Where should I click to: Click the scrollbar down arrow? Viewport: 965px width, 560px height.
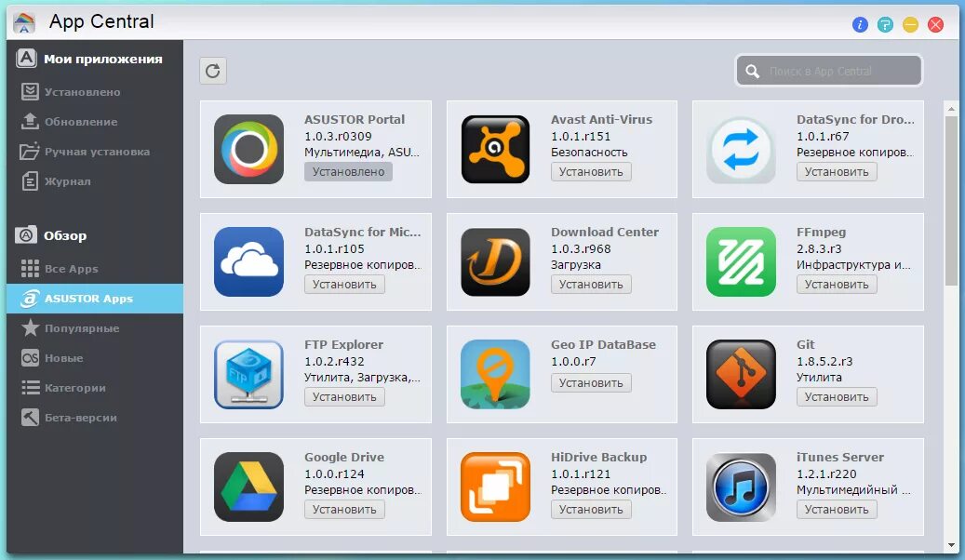click(951, 544)
